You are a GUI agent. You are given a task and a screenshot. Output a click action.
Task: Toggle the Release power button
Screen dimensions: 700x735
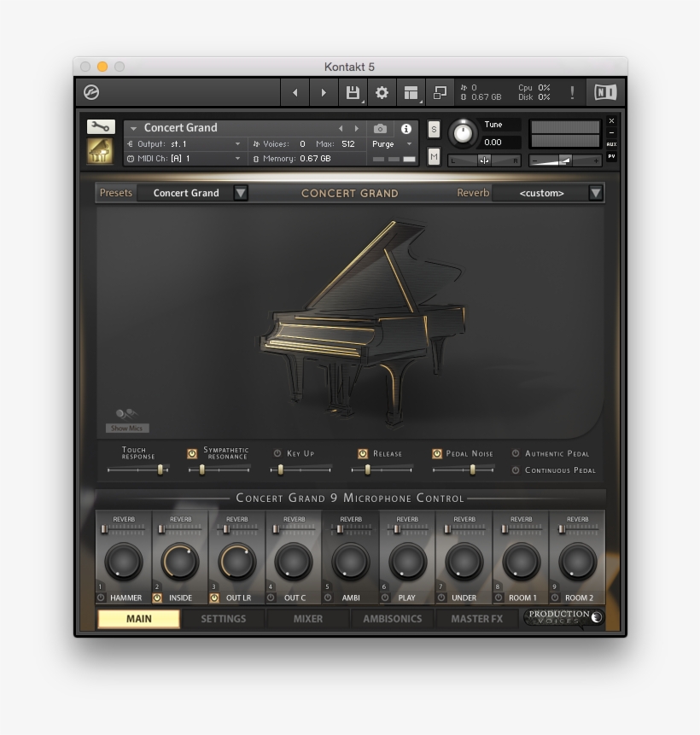pyautogui.click(x=363, y=453)
